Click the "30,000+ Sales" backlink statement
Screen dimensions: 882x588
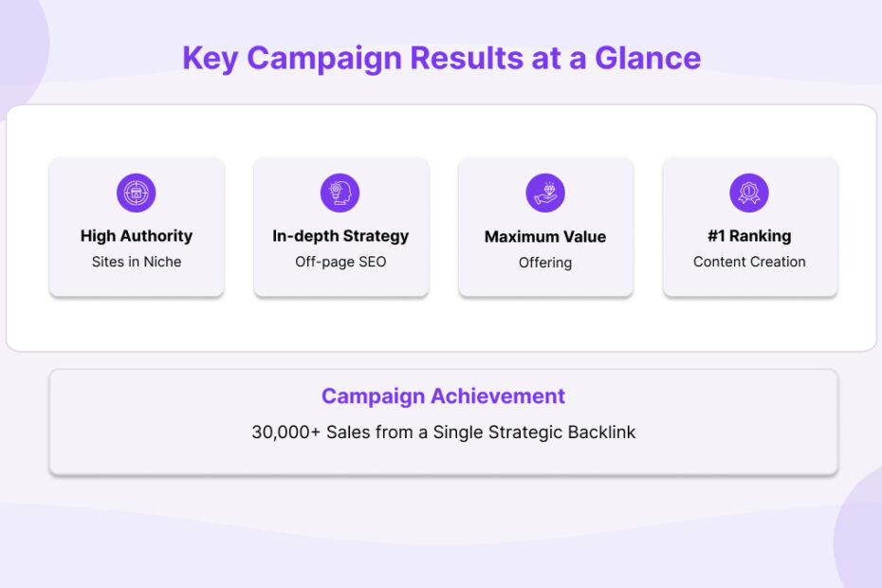[443, 432]
